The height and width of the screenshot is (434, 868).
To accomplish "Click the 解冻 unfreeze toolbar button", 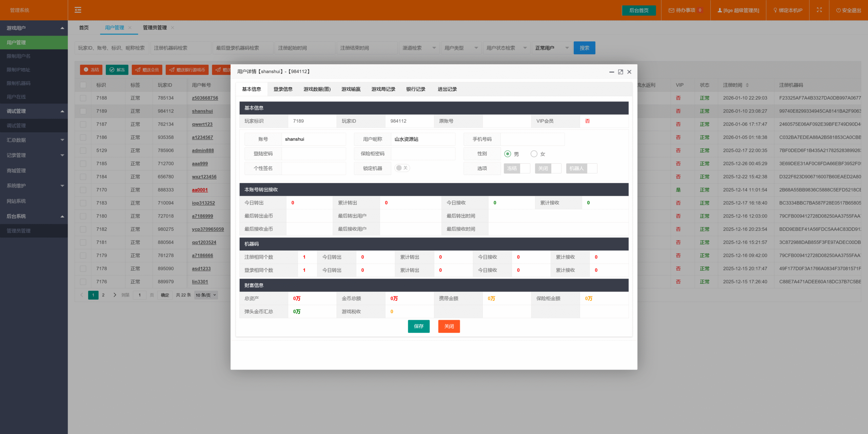I will 117,70.
